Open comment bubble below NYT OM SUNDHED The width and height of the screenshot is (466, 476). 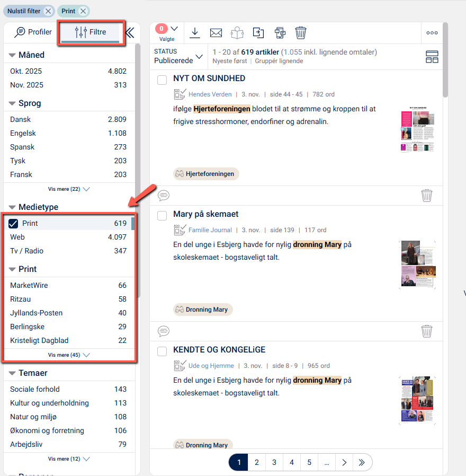[x=164, y=195]
